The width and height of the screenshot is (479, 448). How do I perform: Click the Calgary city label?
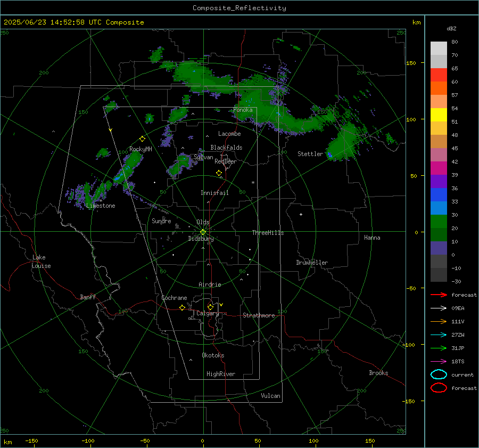(208, 313)
